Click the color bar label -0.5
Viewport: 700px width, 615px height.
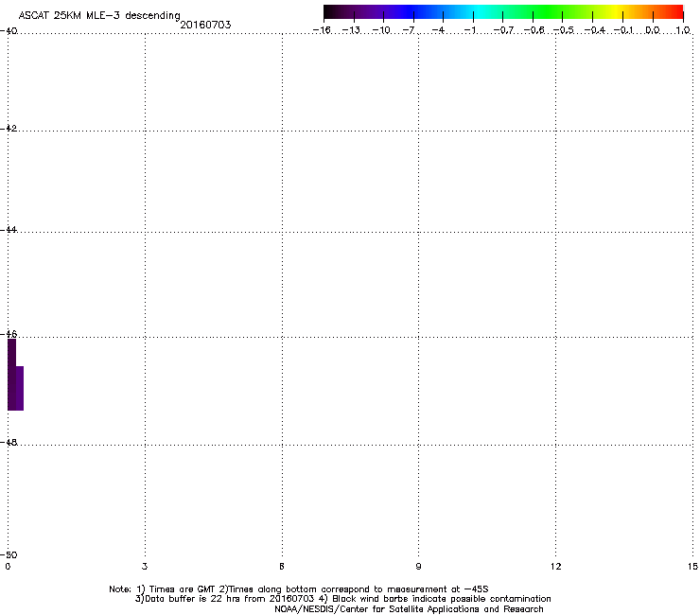tap(564, 30)
